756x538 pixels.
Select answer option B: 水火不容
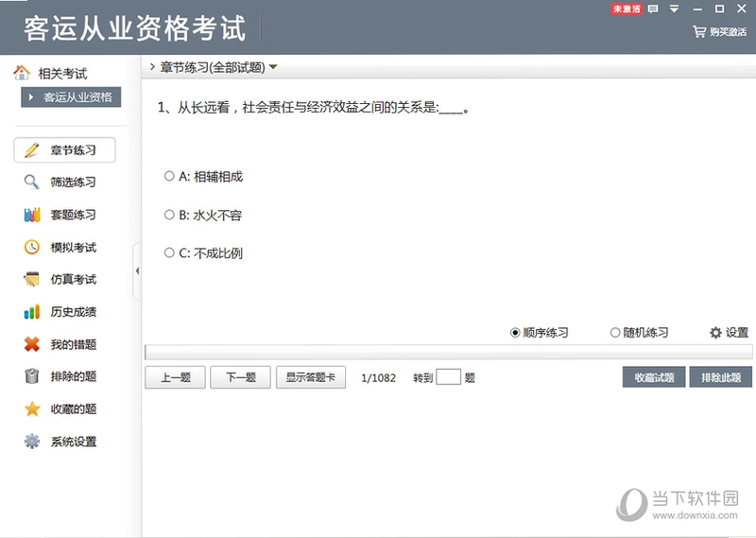169,215
